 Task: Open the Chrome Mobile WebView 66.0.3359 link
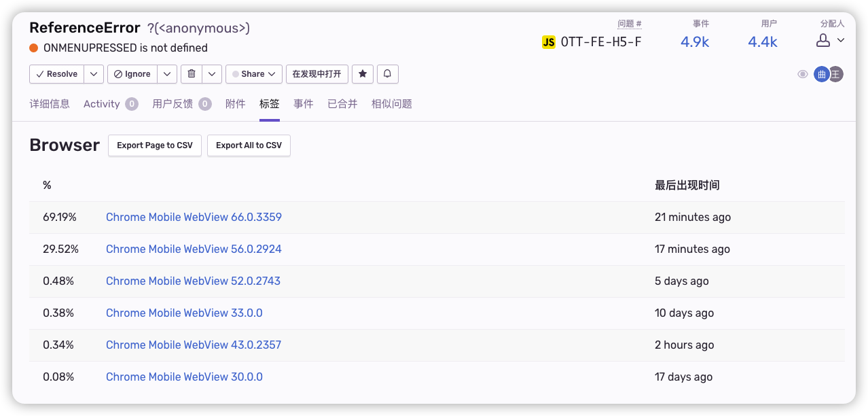pyautogui.click(x=194, y=217)
